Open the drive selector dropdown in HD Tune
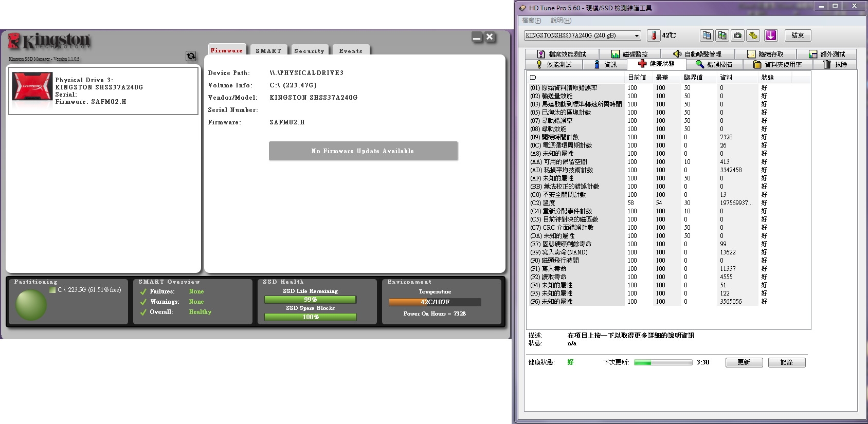The height and width of the screenshot is (424, 868). (637, 35)
